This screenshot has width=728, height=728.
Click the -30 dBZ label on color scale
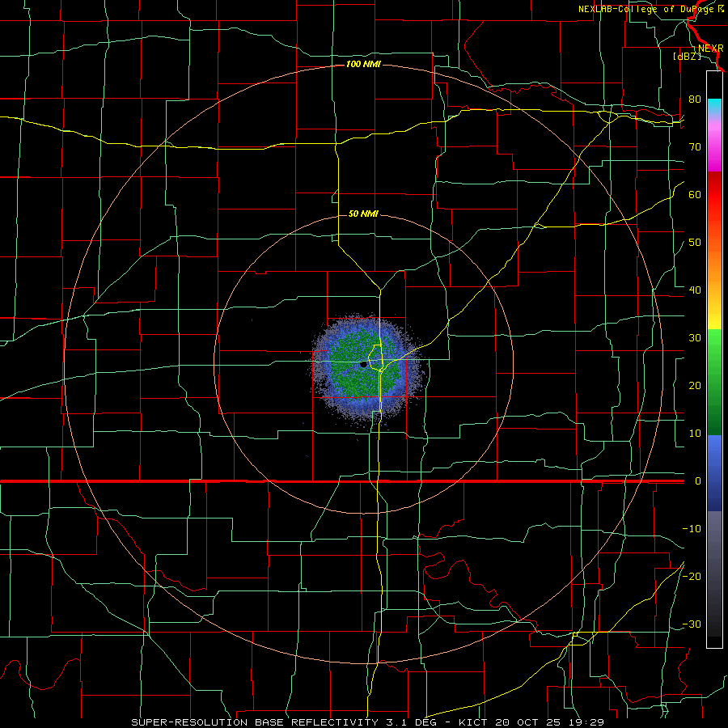[x=692, y=624]
